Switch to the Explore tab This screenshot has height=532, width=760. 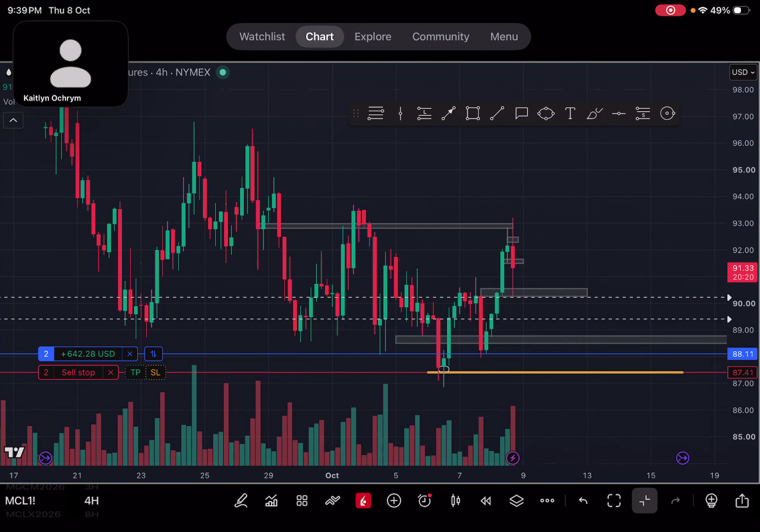[373, 36]
